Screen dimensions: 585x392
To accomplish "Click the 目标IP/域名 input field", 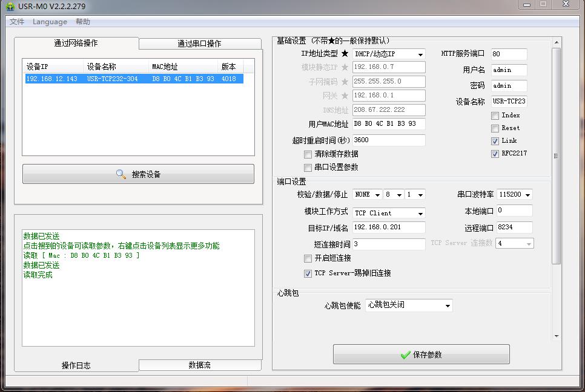I will (x=389, y=227).
